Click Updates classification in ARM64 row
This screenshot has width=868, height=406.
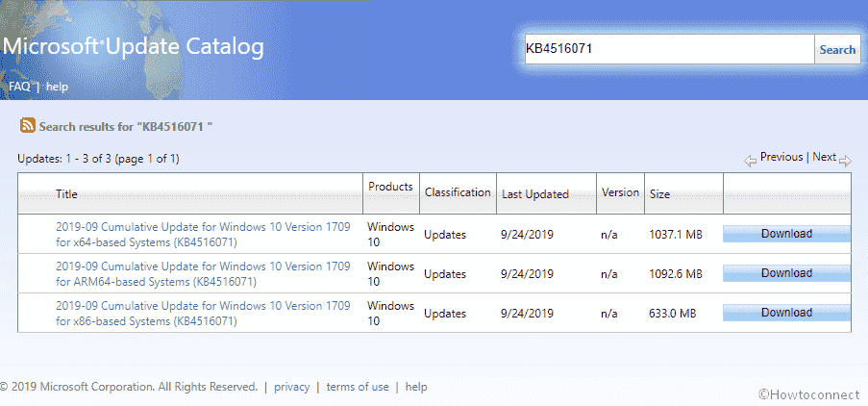coord(445,273)
